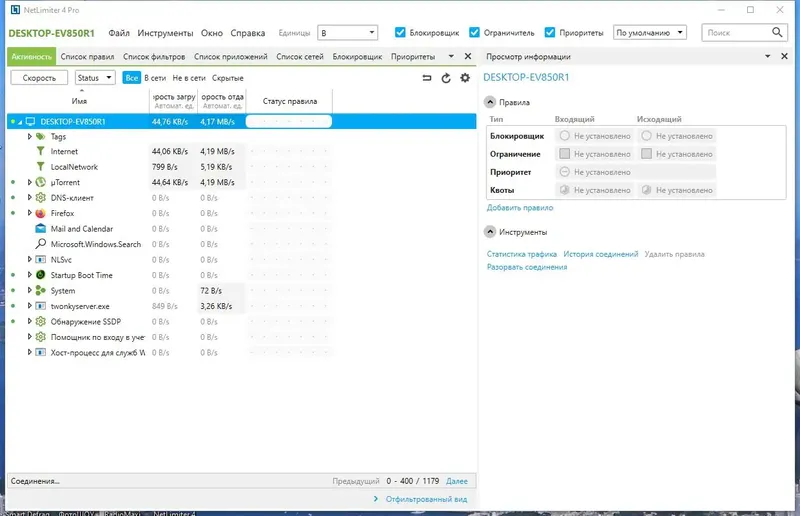Click the NetLimiter app logo icon
Viewport: 800px width, 516px height.
16,10
